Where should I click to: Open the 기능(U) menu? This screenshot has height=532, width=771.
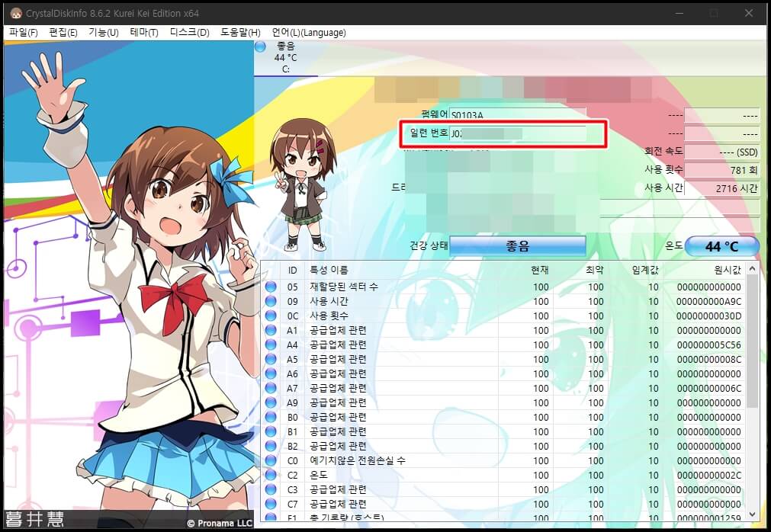point(103,33)
